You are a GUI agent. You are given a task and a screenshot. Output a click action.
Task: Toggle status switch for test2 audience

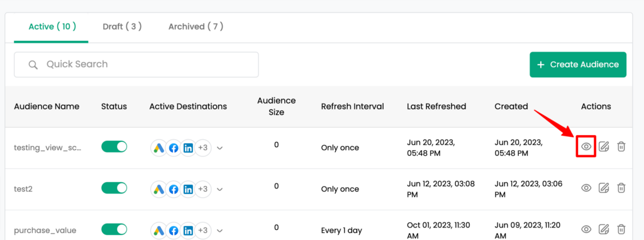click(x=114, y=188)
